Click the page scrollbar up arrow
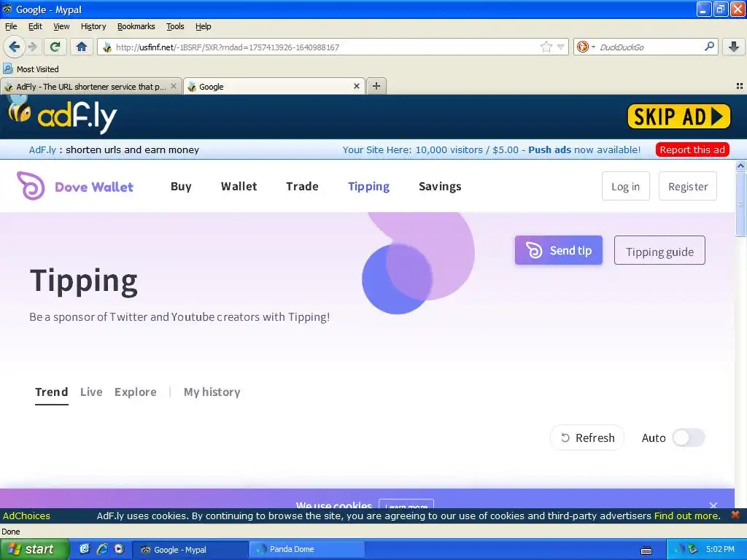747x560 pixels. click(x=740, y=166)
